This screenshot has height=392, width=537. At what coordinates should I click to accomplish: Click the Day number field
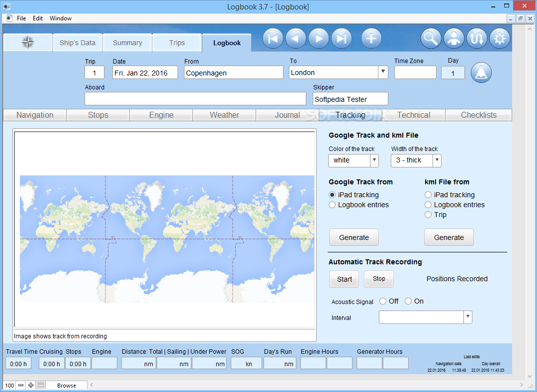tap(453, 73)
